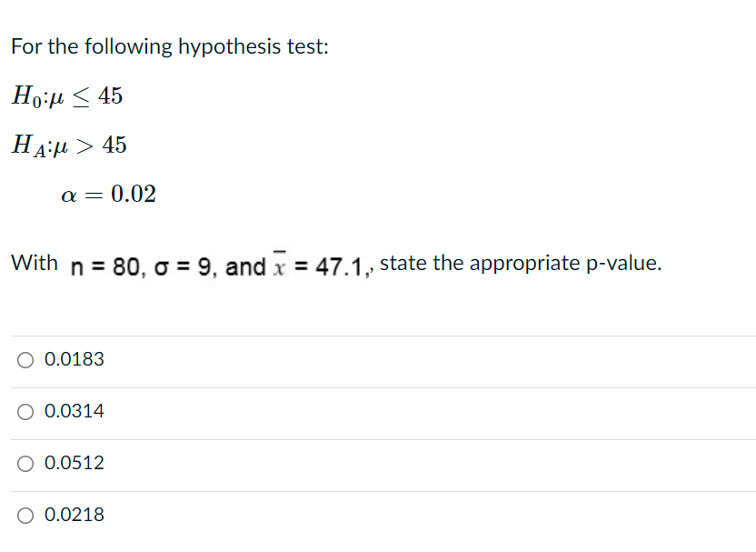Select the radio button for answer 0.0218
Viewport: 756px width, 552px height.
(24, 515)
